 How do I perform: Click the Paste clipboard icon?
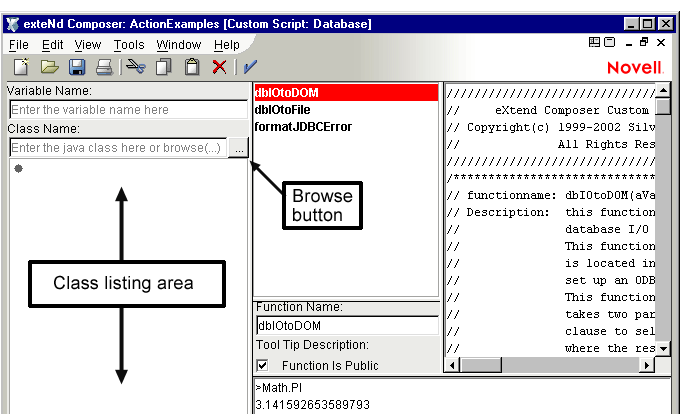[192, 67]
